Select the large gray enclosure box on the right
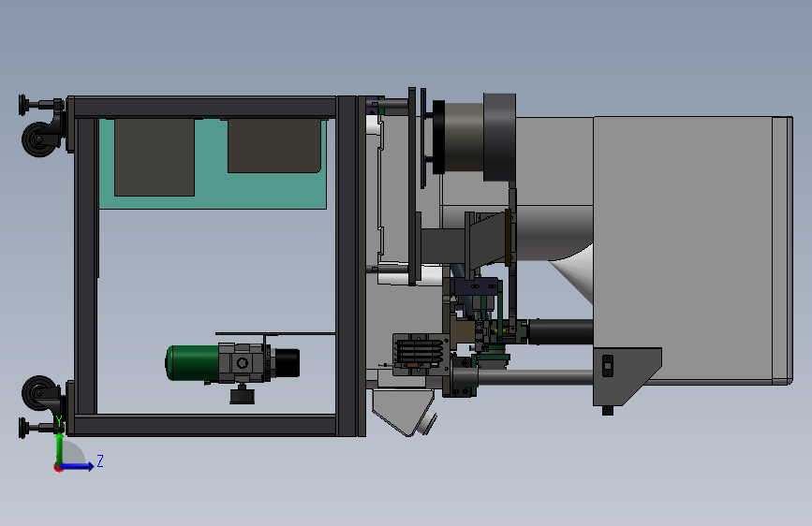 tap(692, 250)
